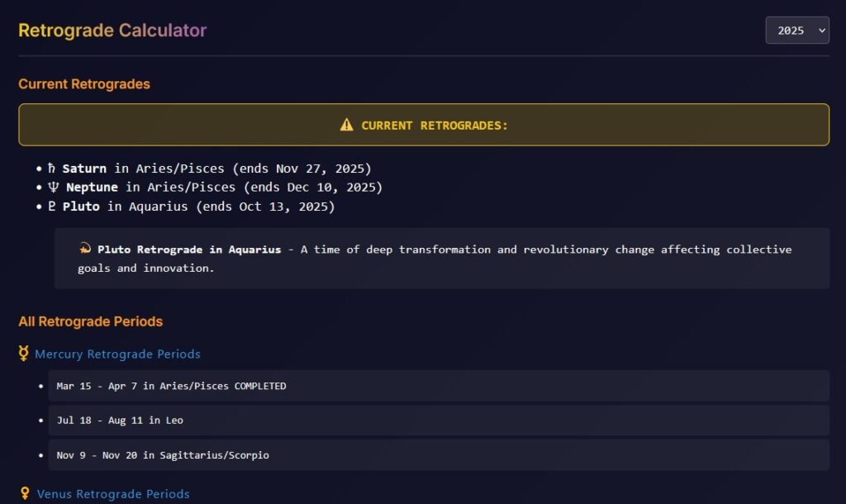Click the Retrograde Calculator title

point(112,31)
